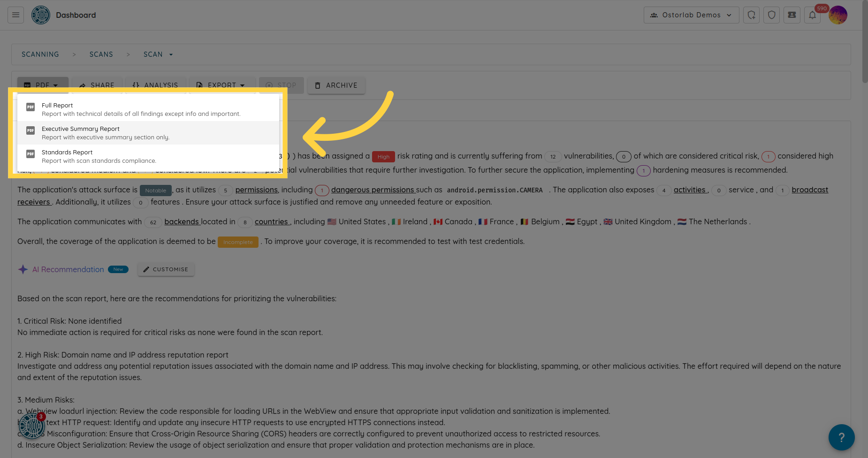Follow the backends link

[182, 221]
